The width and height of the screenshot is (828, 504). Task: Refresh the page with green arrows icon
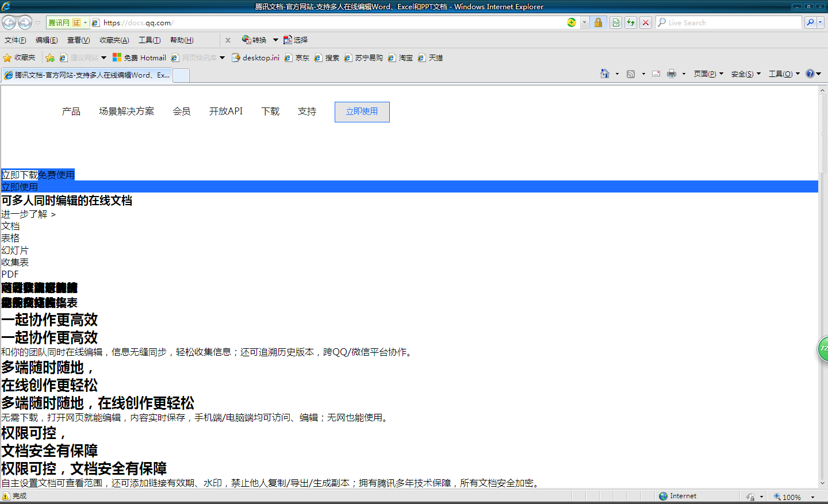(x=631, y=22)
